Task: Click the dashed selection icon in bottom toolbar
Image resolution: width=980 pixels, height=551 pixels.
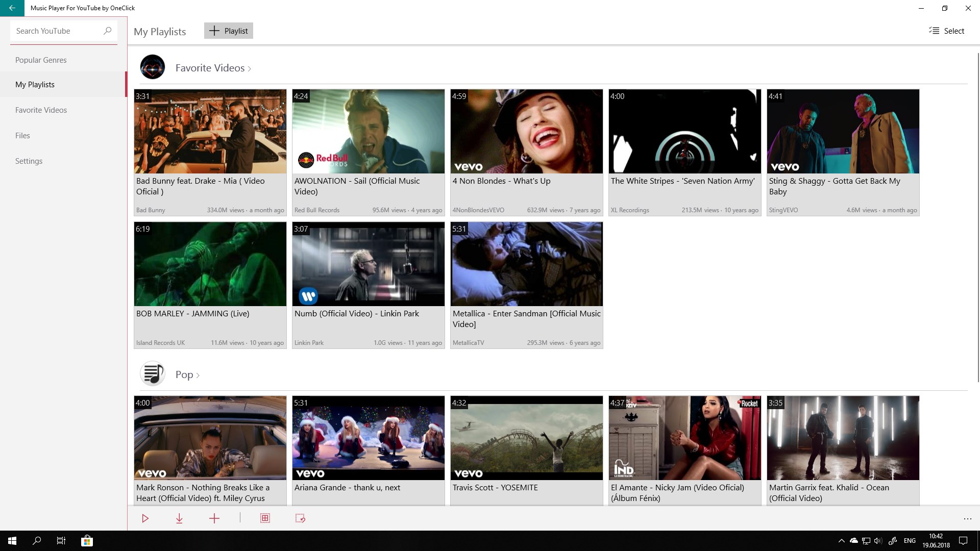Action: coord(300,518)
